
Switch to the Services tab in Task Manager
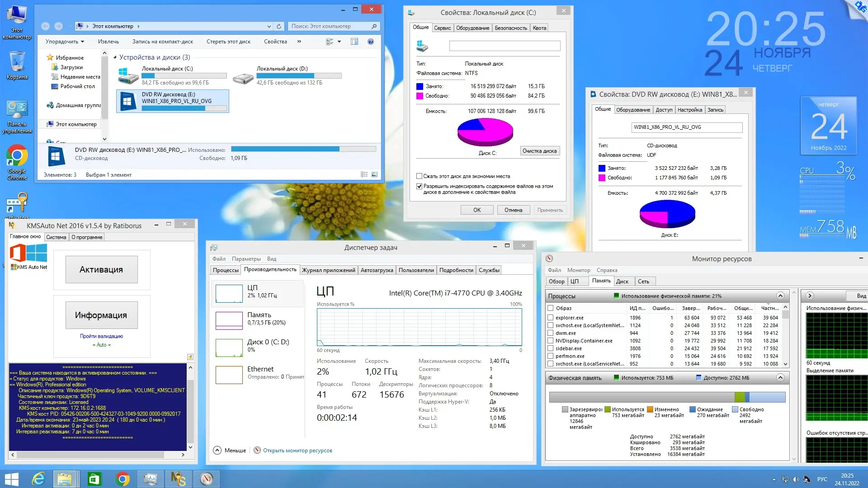pyautogui.click(x=489, y=270)
